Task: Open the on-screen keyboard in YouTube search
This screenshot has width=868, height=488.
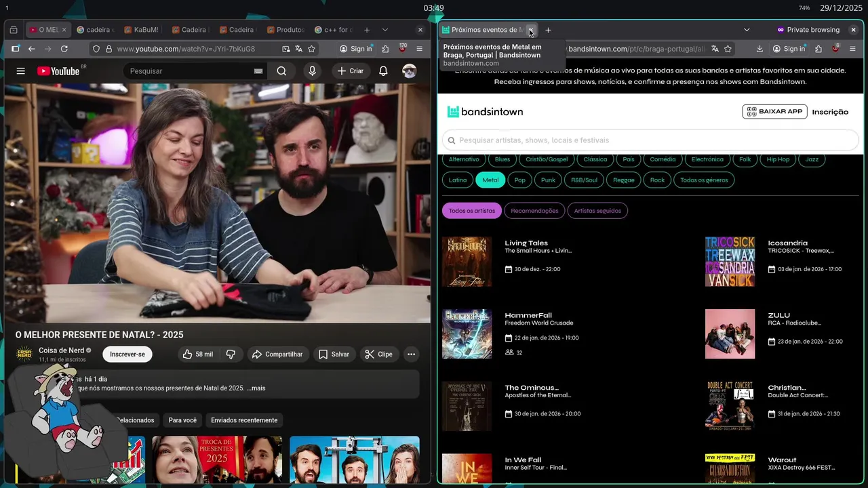Action: [258, 71]
